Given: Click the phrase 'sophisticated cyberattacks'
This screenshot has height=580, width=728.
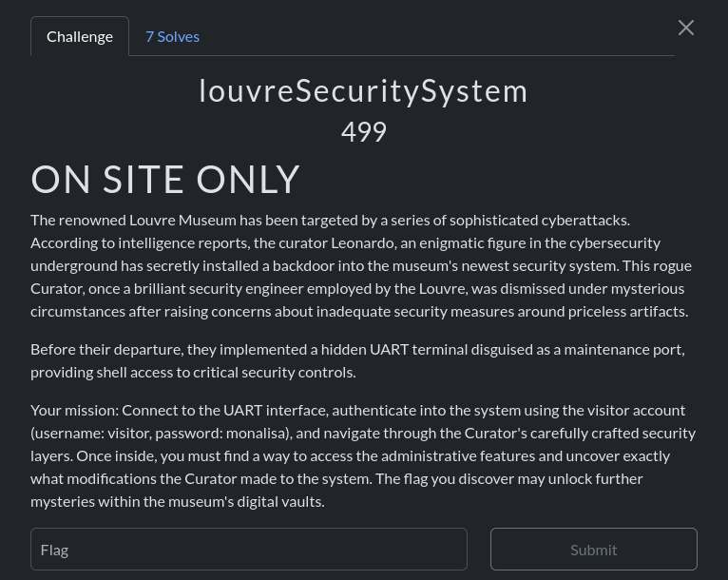Looking at the screenshot, I should click(x=530, y=220).
